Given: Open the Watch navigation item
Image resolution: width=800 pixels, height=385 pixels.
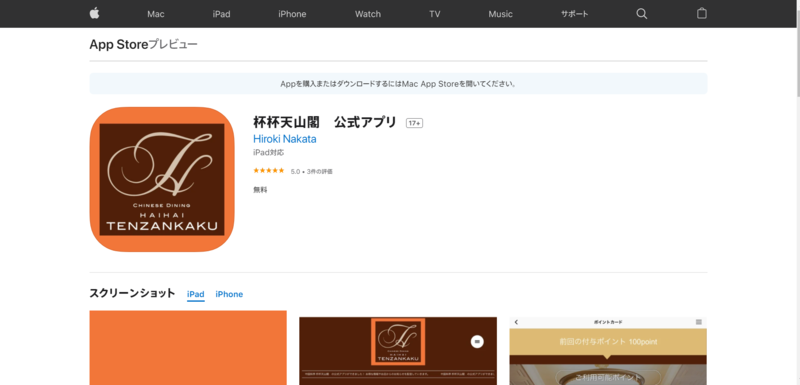Looking at the screenshot, I should coord(368,14).
